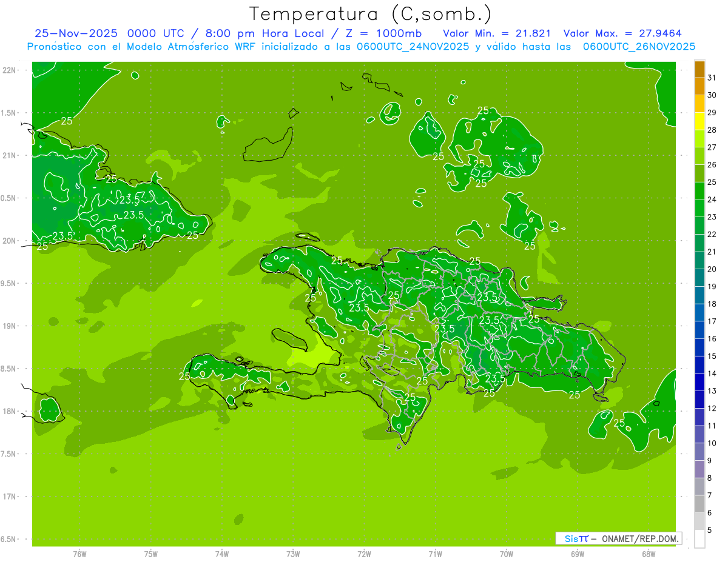
Task: Pick the green swatch between 24 and 25
Action: point(699,191)
